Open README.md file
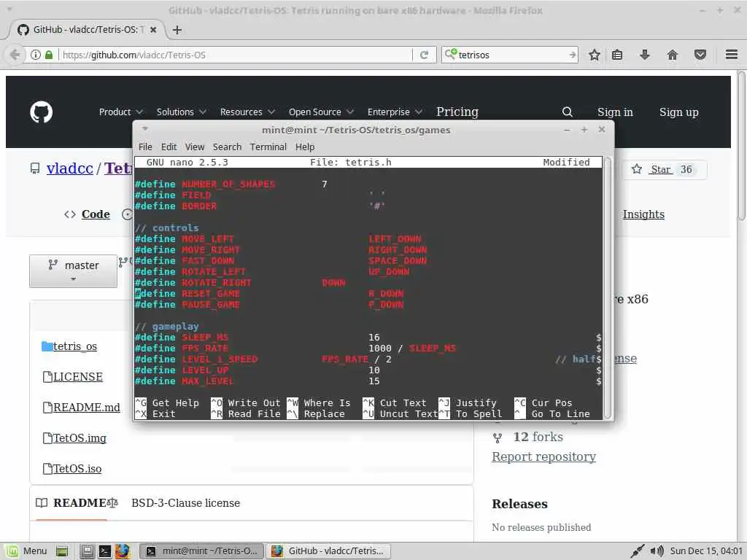 (86, 407)
